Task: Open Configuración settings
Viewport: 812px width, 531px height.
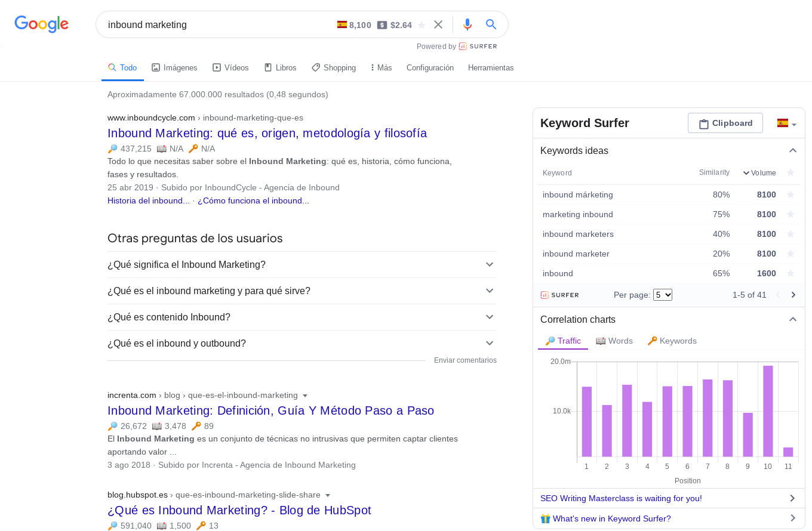Action: (x=430, y=68)
